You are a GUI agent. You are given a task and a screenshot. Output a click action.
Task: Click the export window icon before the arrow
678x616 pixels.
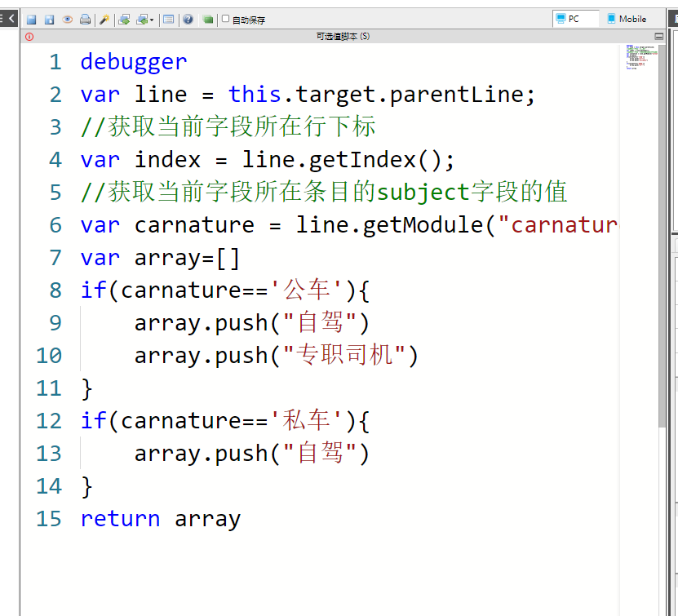pyautogui.click(x=142, y=20)
